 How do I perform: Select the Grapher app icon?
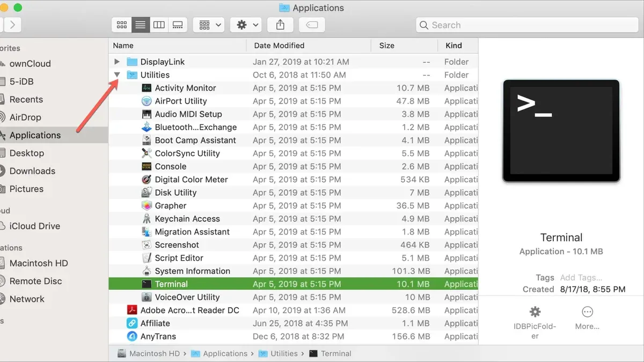(147, 205)
